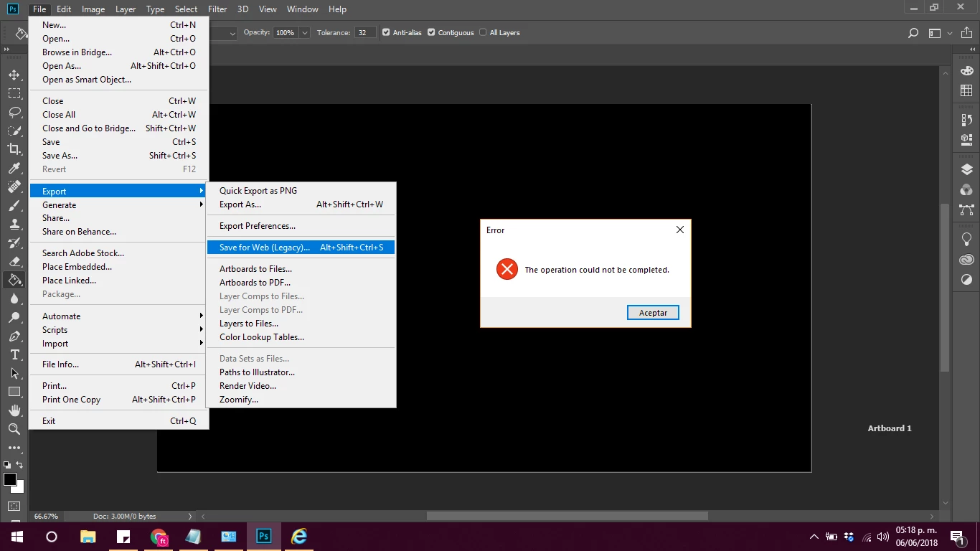Show hidden tray icons chevron

814,537
